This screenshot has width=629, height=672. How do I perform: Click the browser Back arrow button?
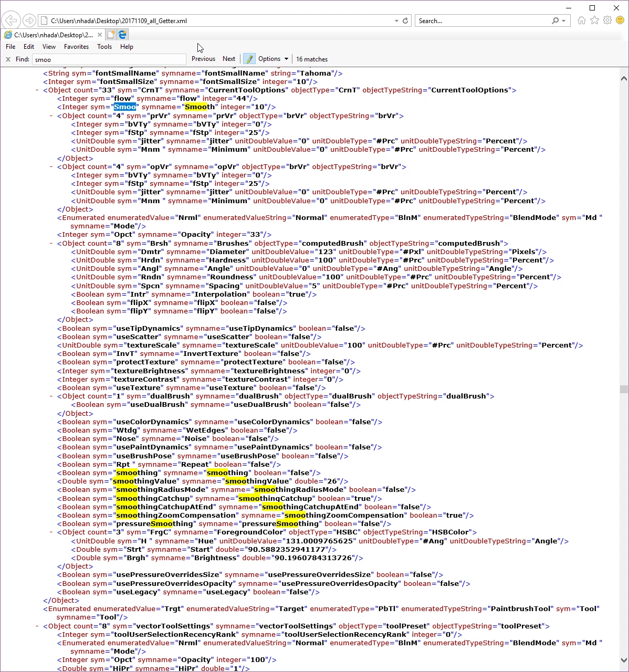(x=11, y=20)
